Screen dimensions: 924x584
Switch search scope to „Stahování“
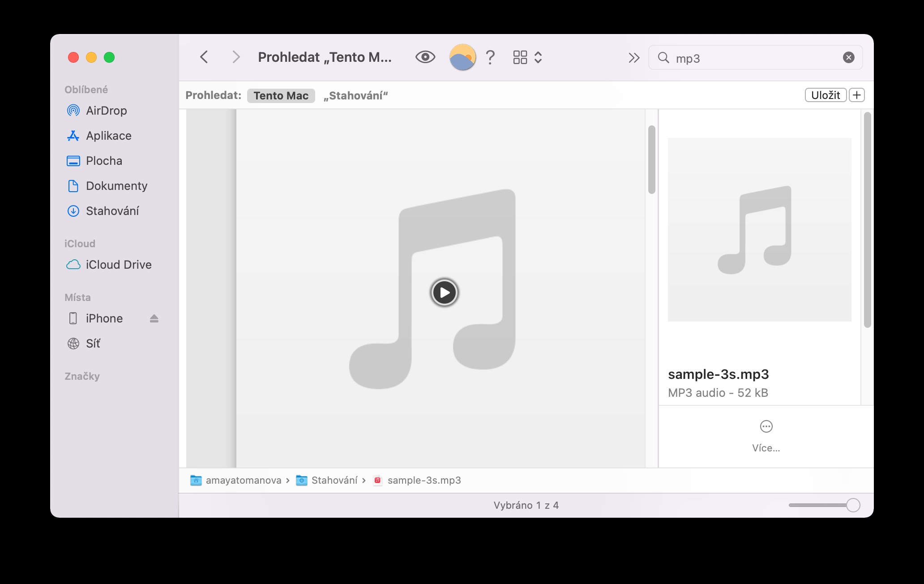pyautogui.click(x=355, y=95)
